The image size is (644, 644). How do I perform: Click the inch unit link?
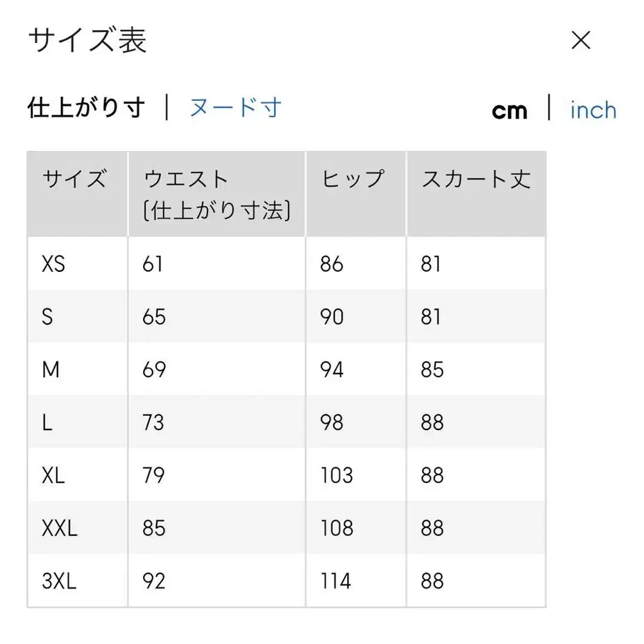pyautogui.click(x=592, y=109)
